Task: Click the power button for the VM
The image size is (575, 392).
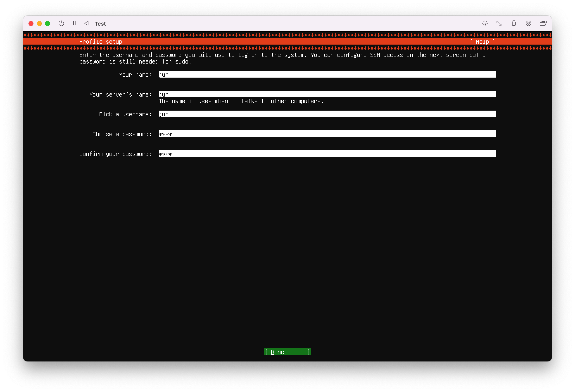Action: pyautogui.click(x=61, y=24)
